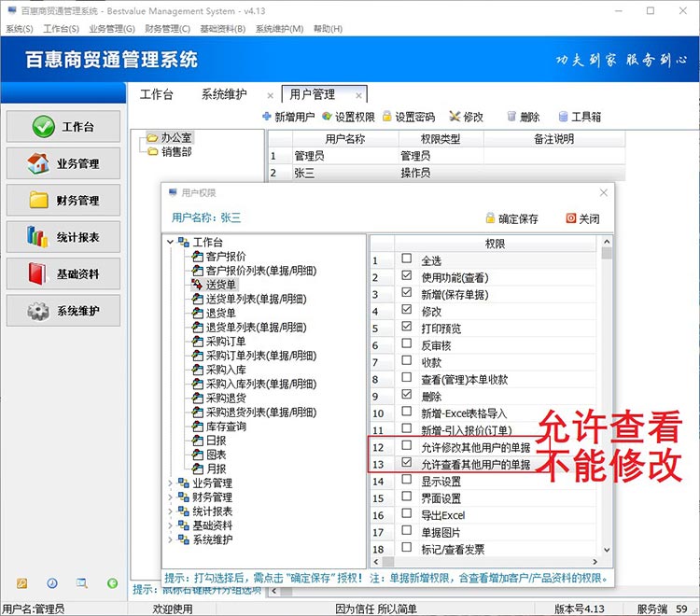Image resolution: width=700 pixels, height=616 pixels.
Task: Open the 系统(S) menu
Action: [x=20, y=29]
